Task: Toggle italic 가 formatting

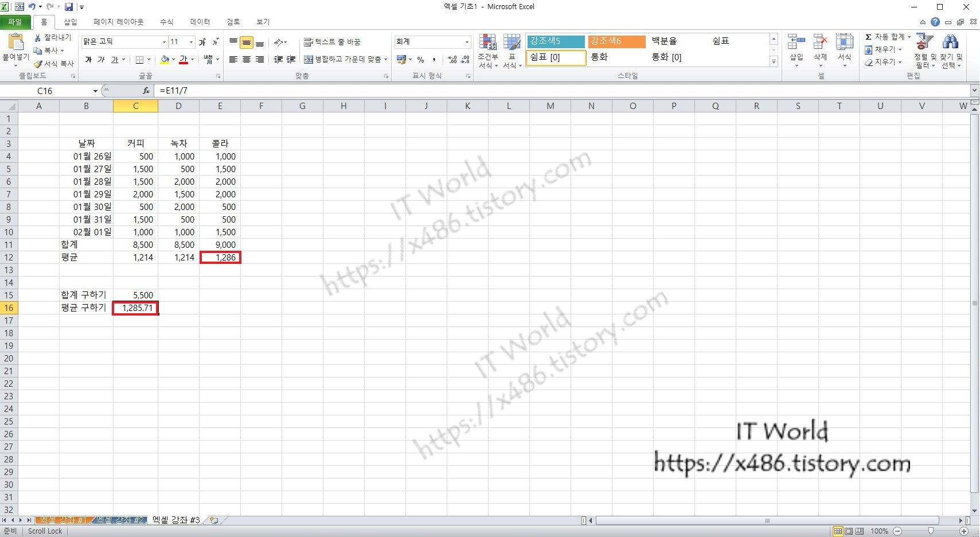Action: [101, 60]
